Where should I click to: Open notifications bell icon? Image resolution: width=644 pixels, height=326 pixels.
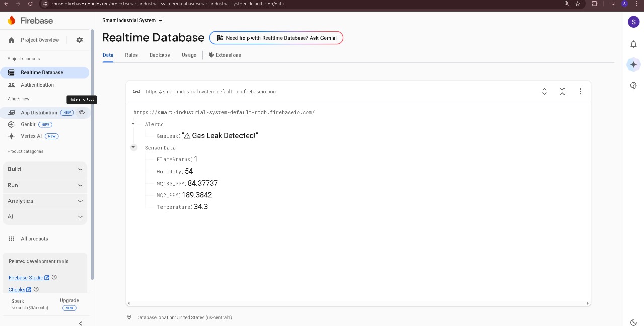(633, 44)
